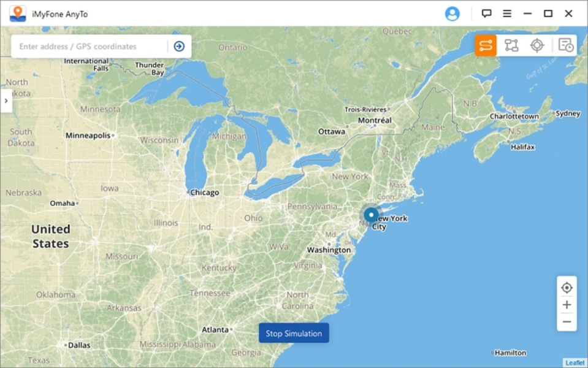Viewport: 588px width, 368px height.
Task: Click the iMyFone AnyTo app logo
Action: pyautogui.click(x=18, y=14)
